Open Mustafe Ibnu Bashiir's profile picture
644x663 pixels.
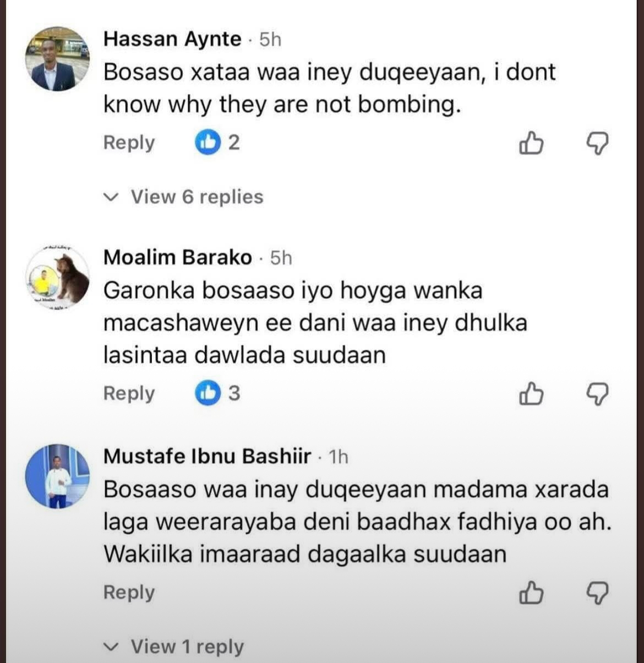57,475
